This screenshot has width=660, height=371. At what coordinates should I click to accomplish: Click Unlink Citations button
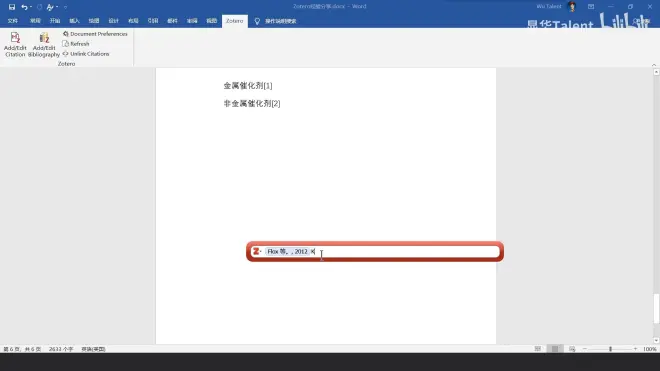click(86, 54)
